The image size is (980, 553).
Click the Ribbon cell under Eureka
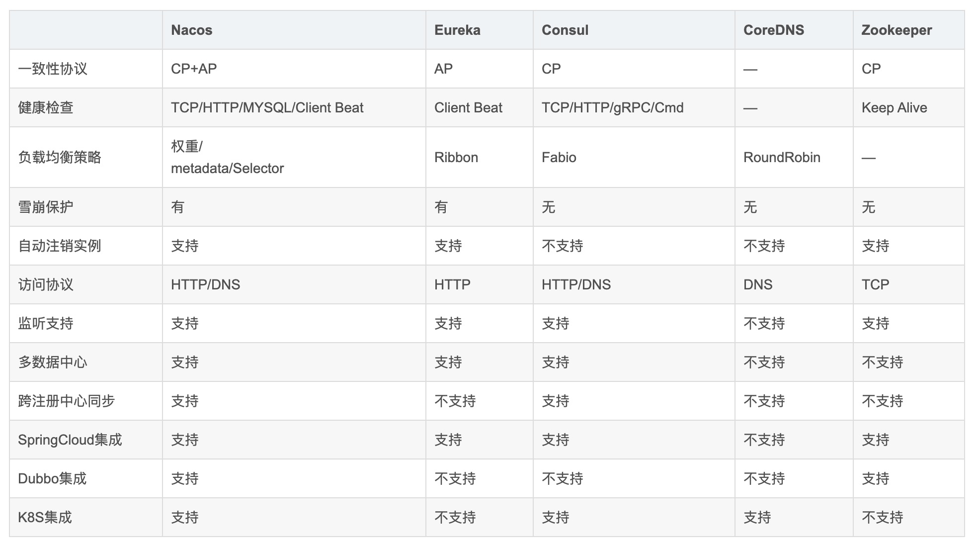tap(456, 158)
